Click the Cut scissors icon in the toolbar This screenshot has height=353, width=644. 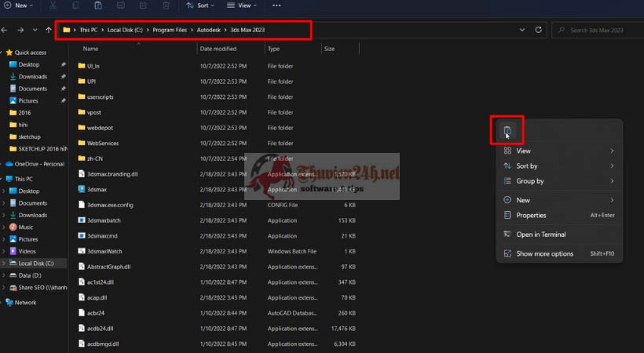point(53,5)
